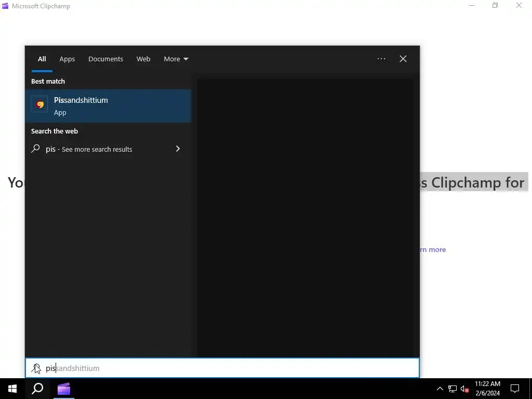Open the Windows Start menu
The image size is (532, 399).
[x=12, y=389]
